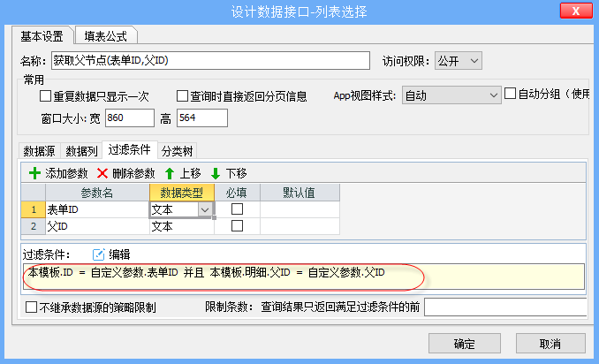
Task: Close the 设计数据接口-列表选择 dialog
Action: tap(576, 11)
